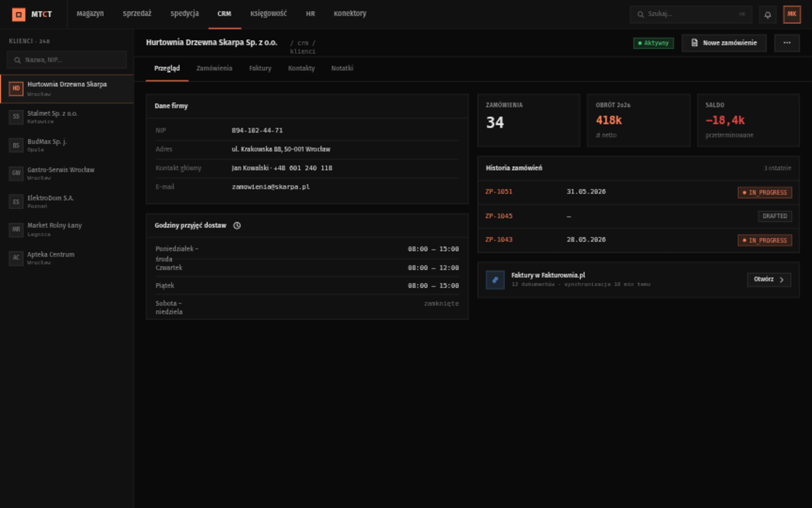Click the DRAFTED badge for ZP-1045
This screenshot has width=812, height=508.
775,216
